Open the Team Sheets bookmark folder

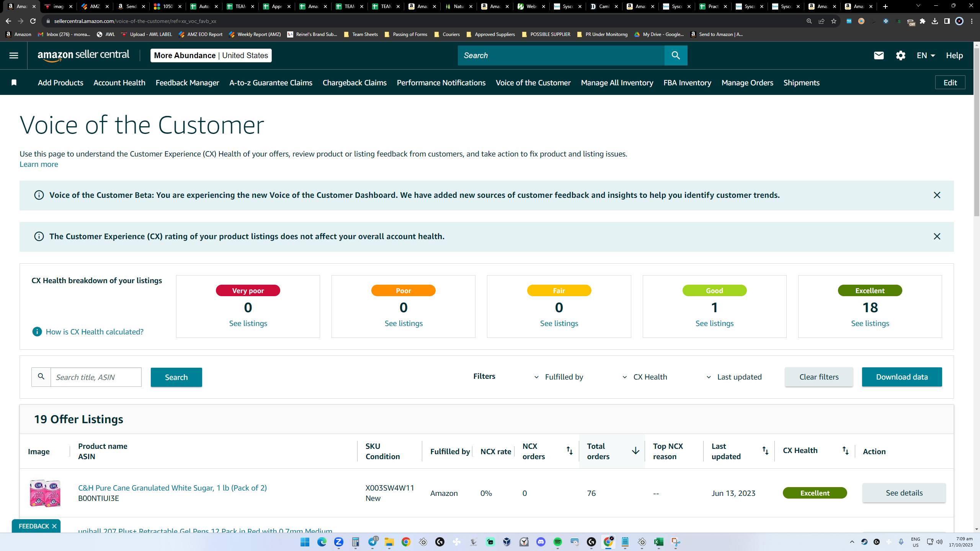pyautogui.click(x=361, y=34)
